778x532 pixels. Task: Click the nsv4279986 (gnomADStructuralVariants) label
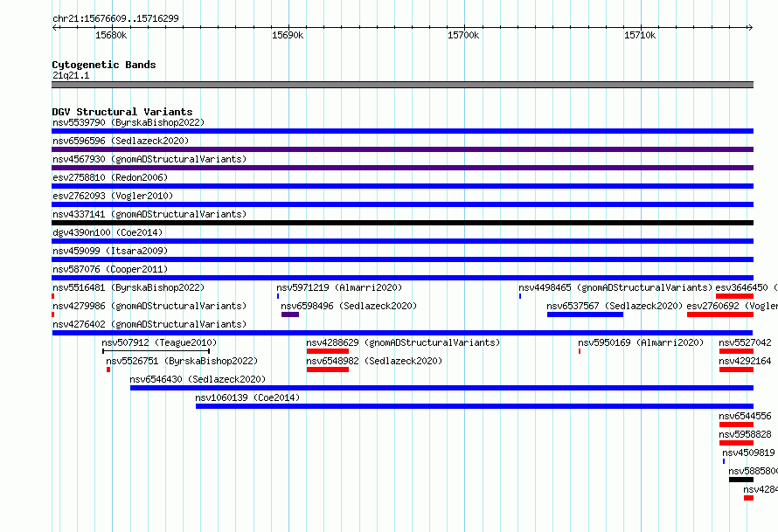click(x=149, y=306)
